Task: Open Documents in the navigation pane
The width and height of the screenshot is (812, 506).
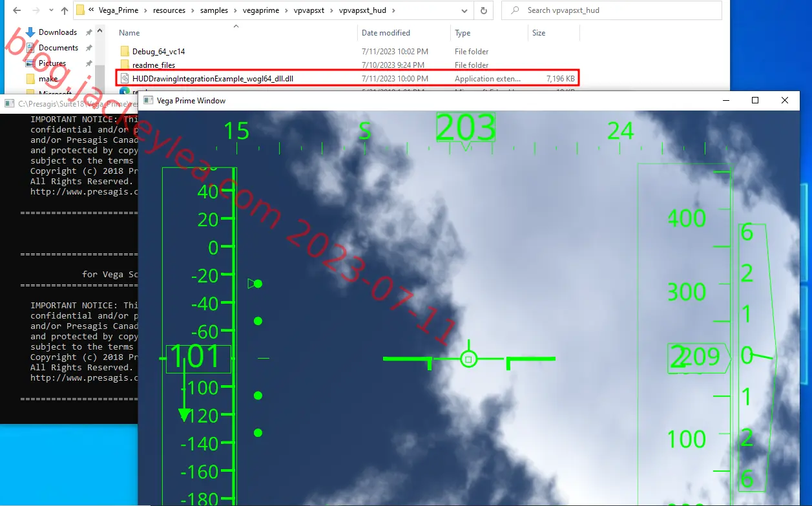Action: coord(58,48)
